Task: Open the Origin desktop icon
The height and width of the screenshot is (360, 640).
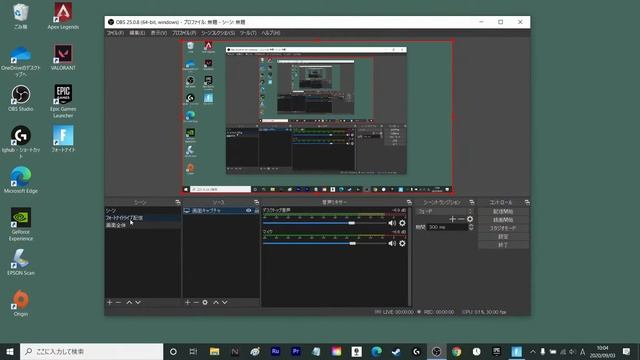Action: coord(20,303)
